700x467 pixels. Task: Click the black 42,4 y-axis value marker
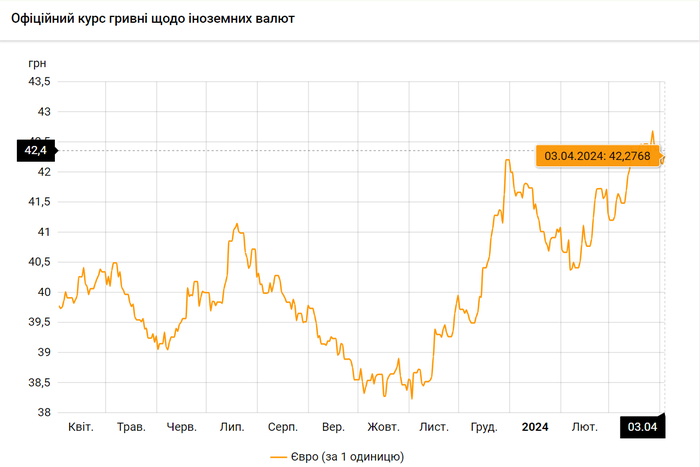[x=35, y=150]
